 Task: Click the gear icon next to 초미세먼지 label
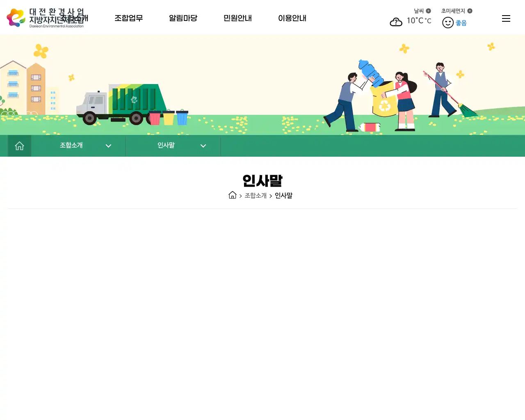tap(470, 11)
